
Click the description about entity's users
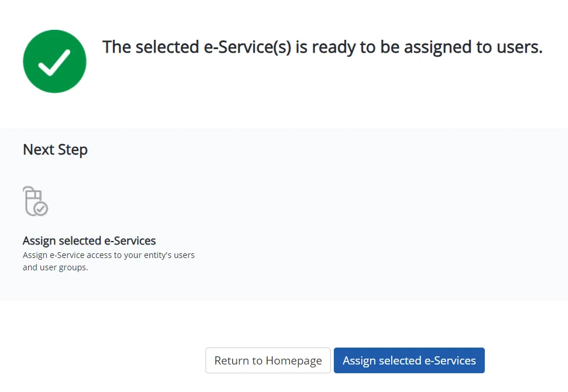[109, 261]
